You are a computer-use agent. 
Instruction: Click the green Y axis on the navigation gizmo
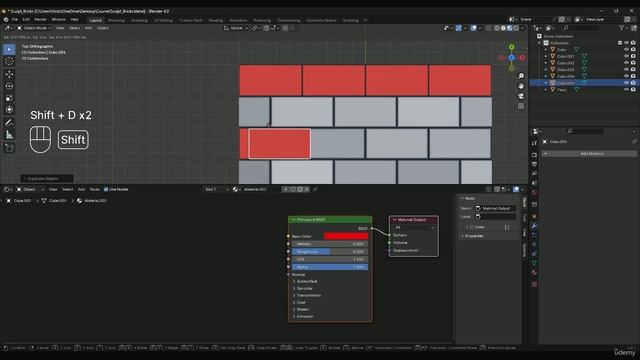pos(511,47)
